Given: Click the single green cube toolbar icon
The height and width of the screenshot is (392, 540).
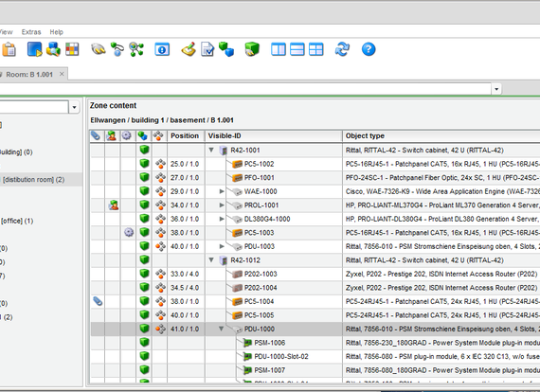Looking at the screenshot, I should click(252, 49).
